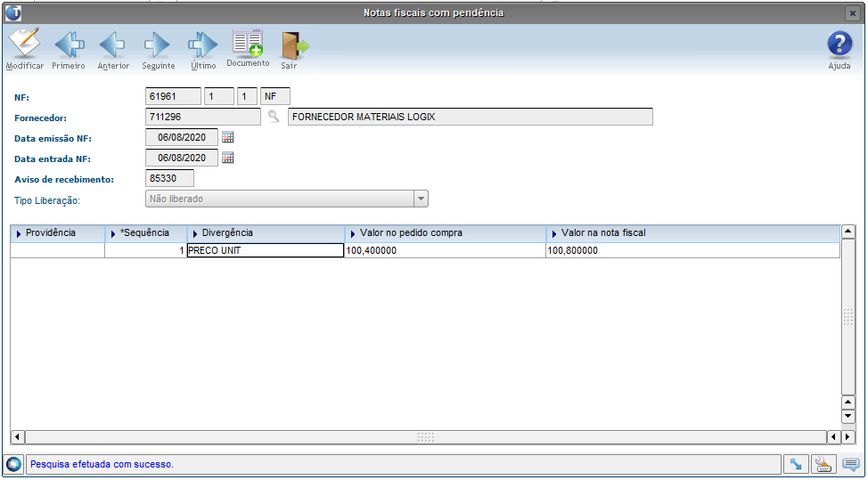Image resolution: width=868 pixels, height=480 pixels.
Task: Close the Notas fiscais com pendência window
Action: pyautogui.click(x=853, y=13)
